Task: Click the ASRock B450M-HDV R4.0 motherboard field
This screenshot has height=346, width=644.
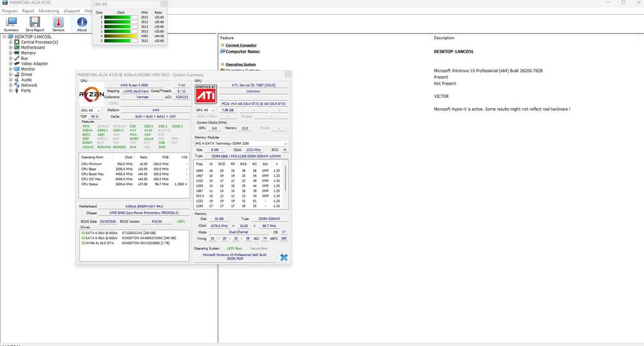Action: pos(144,206)
